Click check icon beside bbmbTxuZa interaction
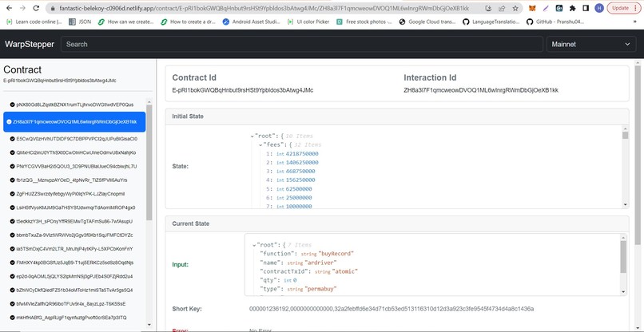Screen dimensions: 644x332 [x=12, y=235]
